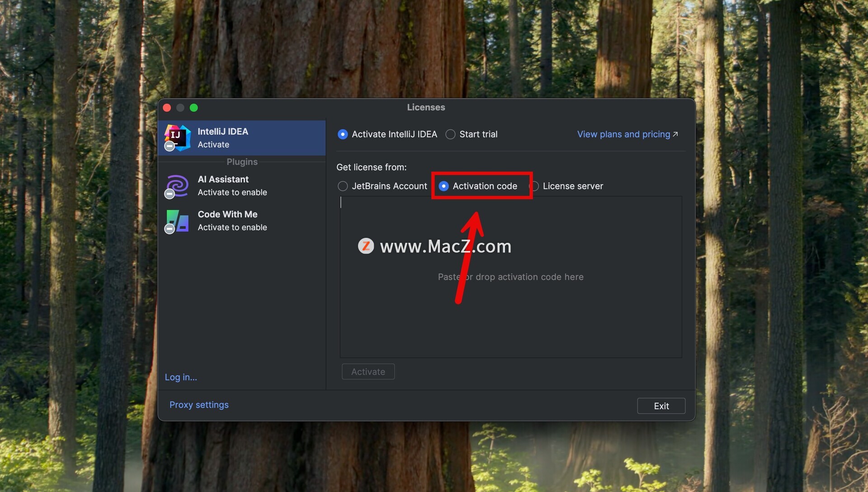Click the Log in... link

tap(181, 377)
